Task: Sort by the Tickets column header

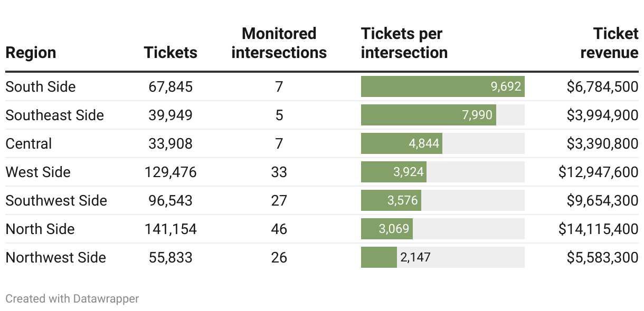Action: pyautogui.click(x=171, y=53)
